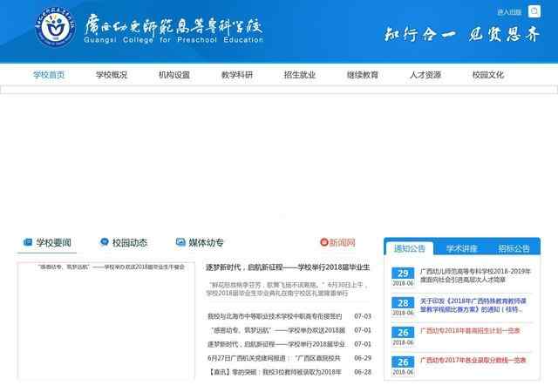Click the 07-03 date in news list
The width and height of the screenshot is (558, 392).
[x=363, y=316]
